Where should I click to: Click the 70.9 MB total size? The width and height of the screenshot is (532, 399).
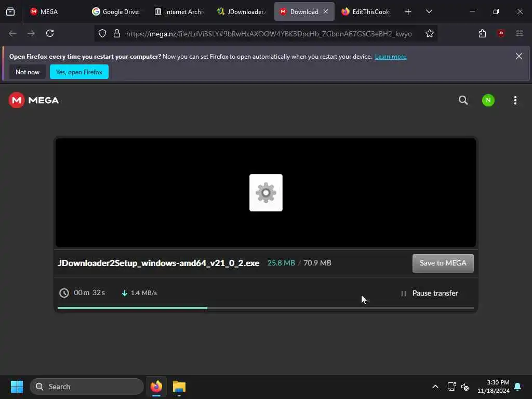317,263
